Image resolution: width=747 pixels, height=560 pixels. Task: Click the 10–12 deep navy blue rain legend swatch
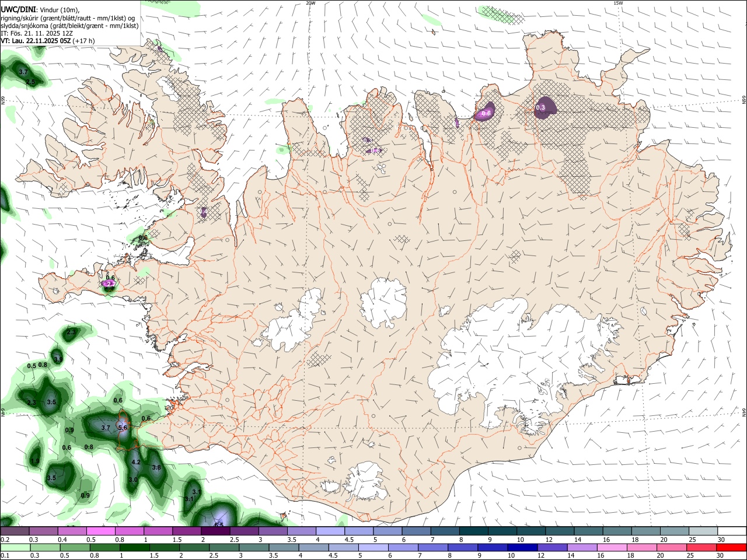522,548
